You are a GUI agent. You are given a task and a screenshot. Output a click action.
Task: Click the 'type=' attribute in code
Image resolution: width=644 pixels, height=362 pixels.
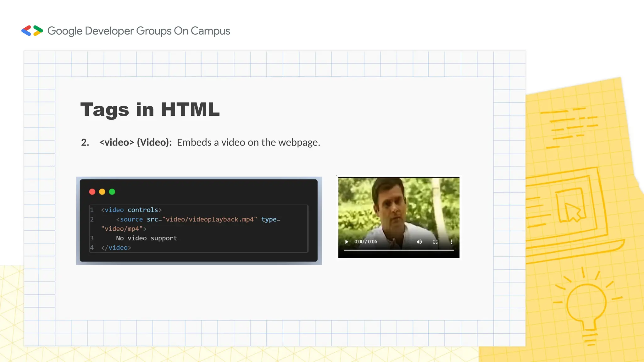(x=271, y=219)
